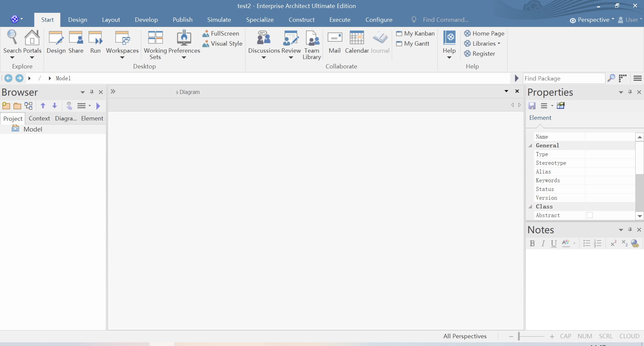Navigate back with the blue left arrow

8,78
